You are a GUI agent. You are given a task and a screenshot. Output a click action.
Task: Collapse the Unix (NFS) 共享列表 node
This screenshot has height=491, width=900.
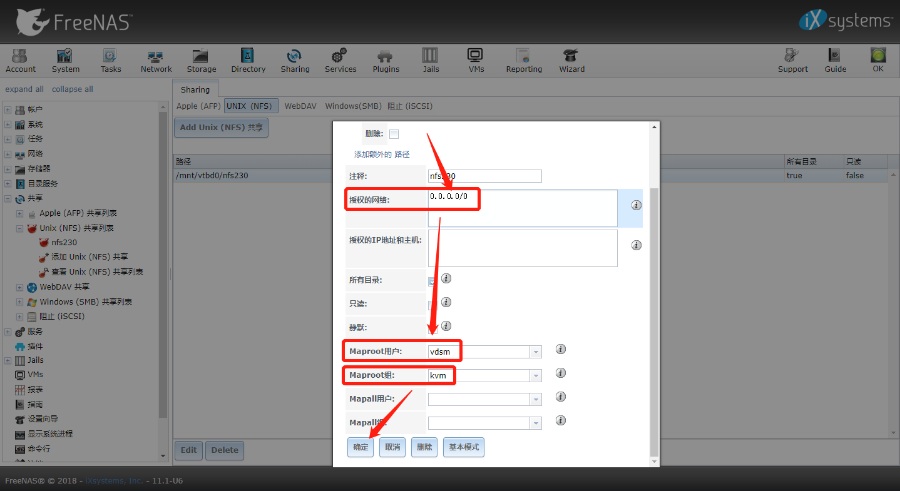(x=20, y=228)
